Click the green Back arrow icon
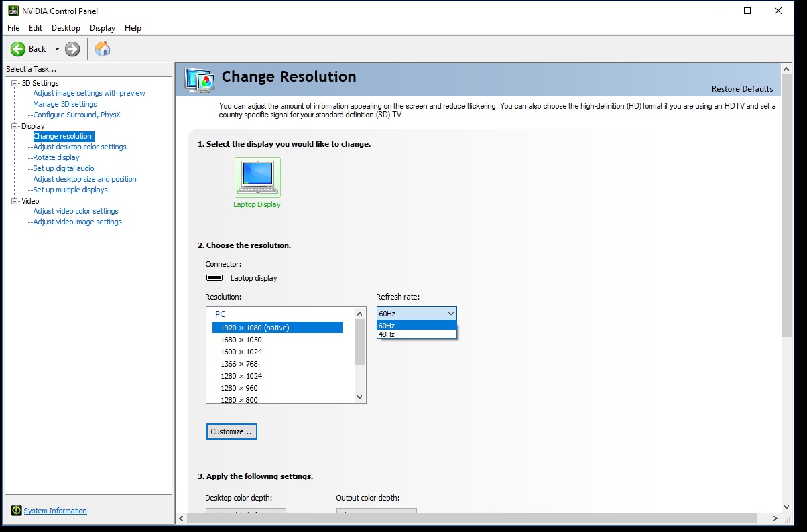Viewport: 807px width, 532px height. click(18, 49)
